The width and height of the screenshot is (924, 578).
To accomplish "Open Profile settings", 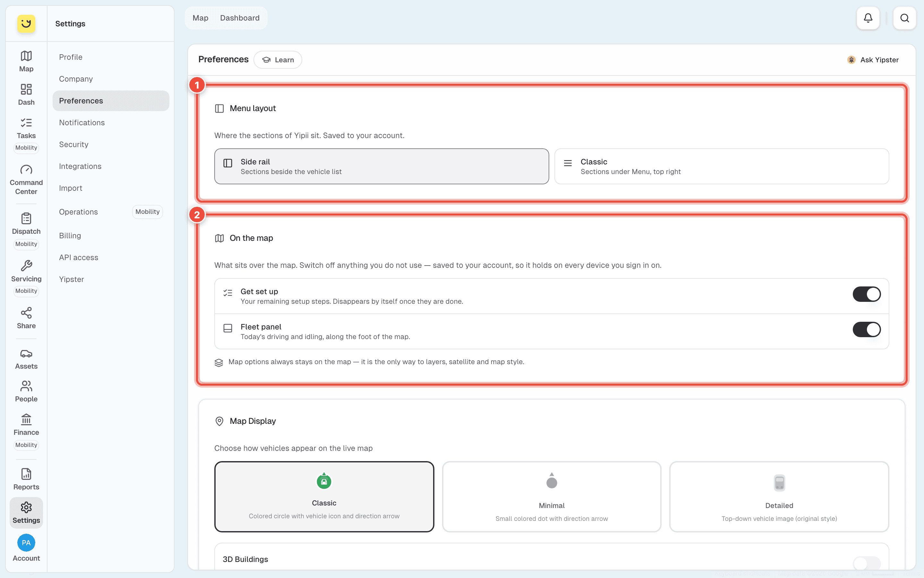I will pyautogui.click(x=111, y=57).
